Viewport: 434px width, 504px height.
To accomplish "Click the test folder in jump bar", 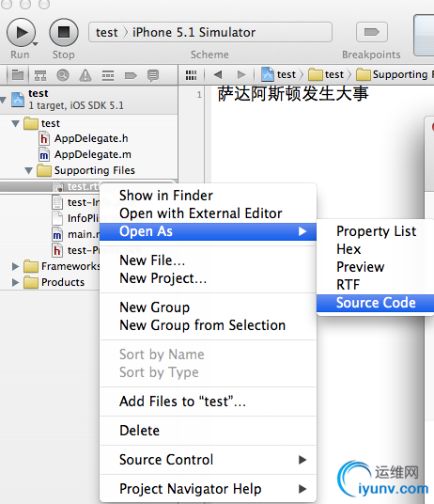I will click(326, 74).
